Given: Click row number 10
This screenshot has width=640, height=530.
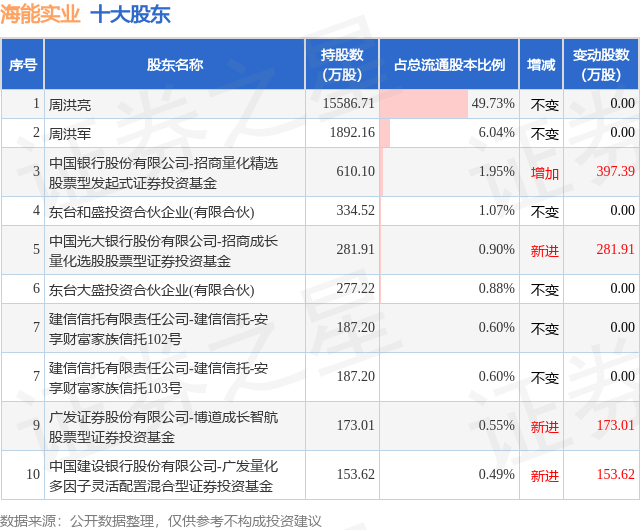Looking at the screenshot, I should (x=33, y=474).
